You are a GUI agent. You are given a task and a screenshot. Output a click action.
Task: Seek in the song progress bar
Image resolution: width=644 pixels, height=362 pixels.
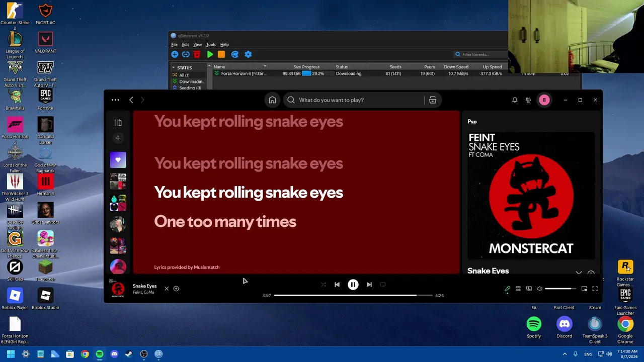(x=353, y=296)
